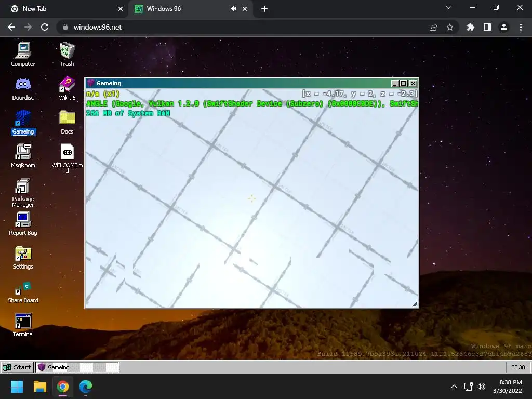The width and height of the screenshot is (532, 399).
Task: Open File Explorer from the taskbar
Action: (x=39, y=387)
